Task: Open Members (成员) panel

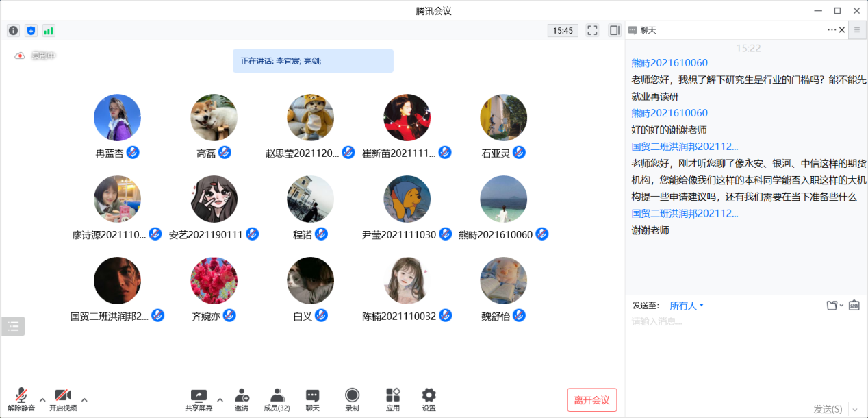Action: 277,399
